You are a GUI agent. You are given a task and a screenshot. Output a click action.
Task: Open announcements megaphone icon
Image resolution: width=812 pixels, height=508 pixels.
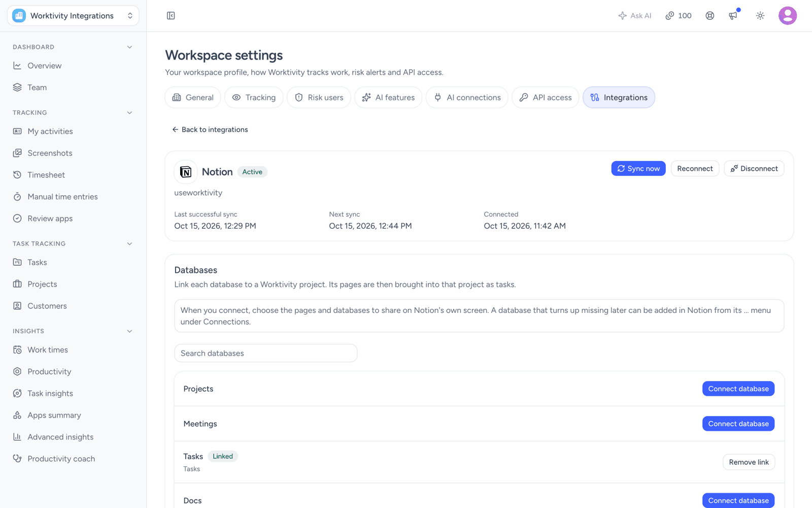click(x=733, y=16)
